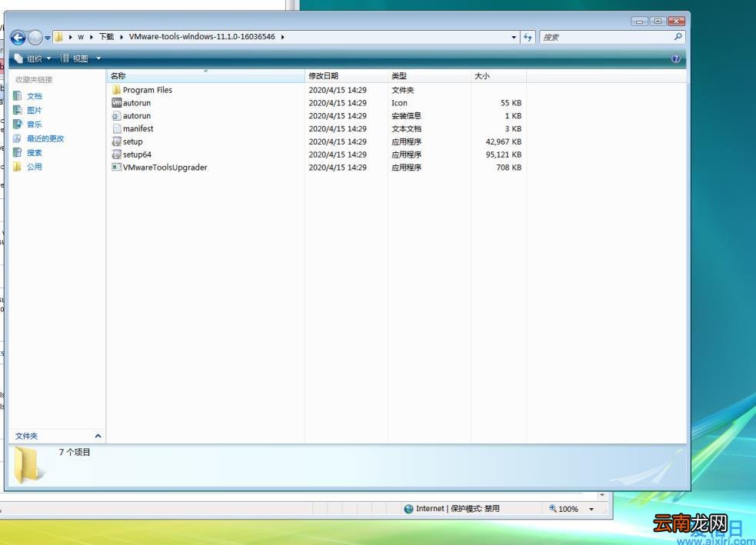
Task: Click browser window's scrollbar down arrow
Action: point(602,495)
